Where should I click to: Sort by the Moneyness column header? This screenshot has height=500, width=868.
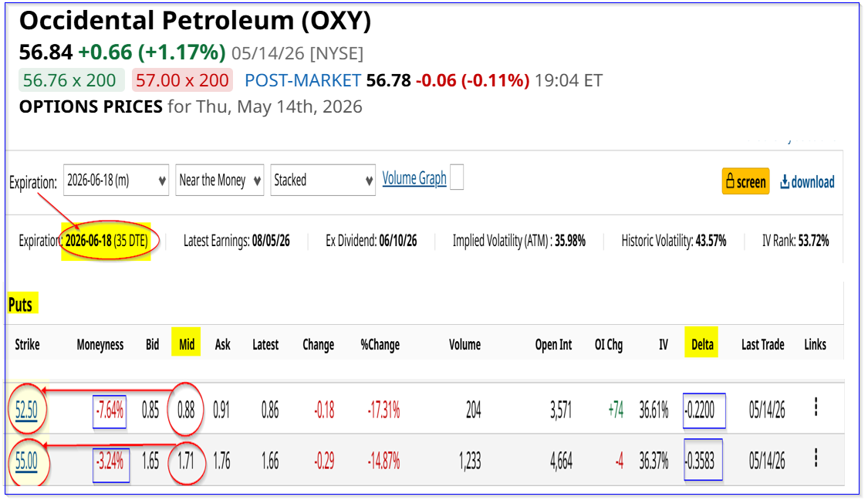coord(100,344)
